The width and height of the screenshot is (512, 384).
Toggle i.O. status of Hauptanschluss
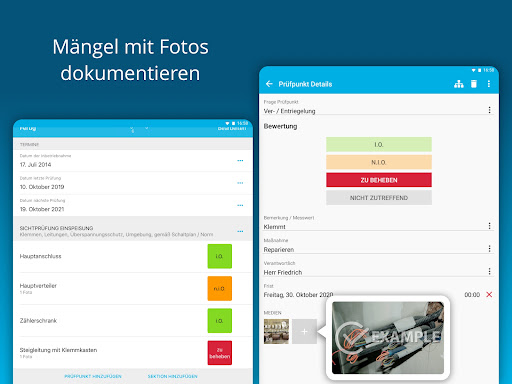click(x=220, y=256)
